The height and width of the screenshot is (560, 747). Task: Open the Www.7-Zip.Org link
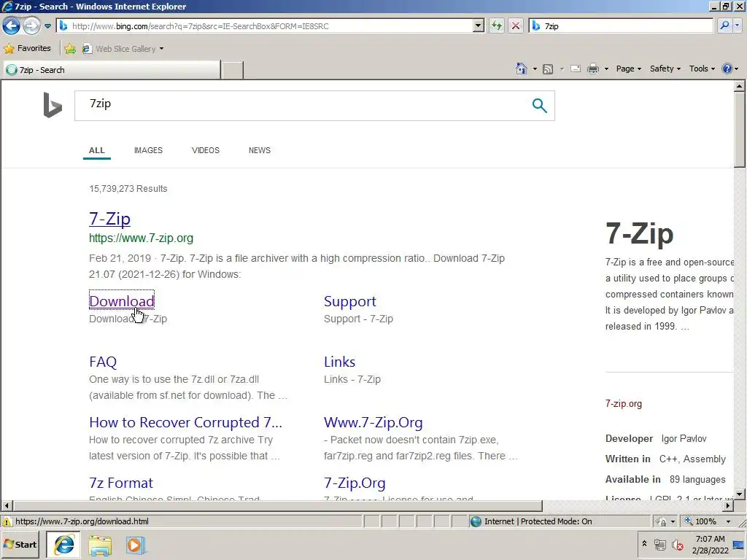pos(373,422)
